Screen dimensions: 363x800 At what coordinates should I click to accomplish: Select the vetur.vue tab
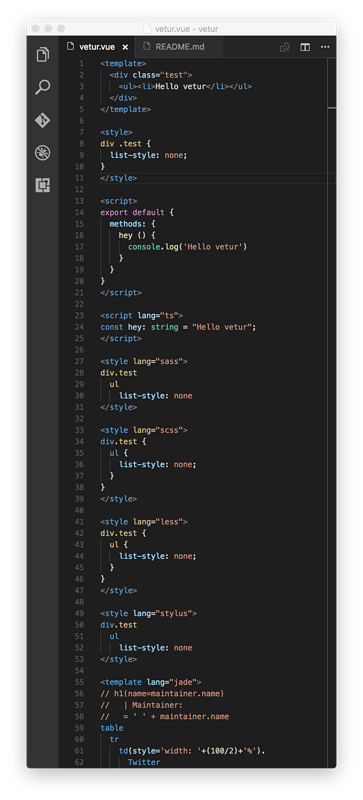(98, 47)
